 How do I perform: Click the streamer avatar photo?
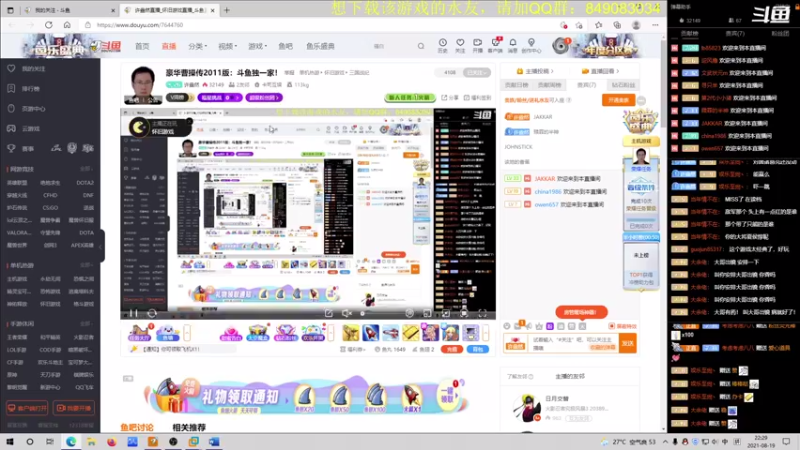[x=143, y=85]
